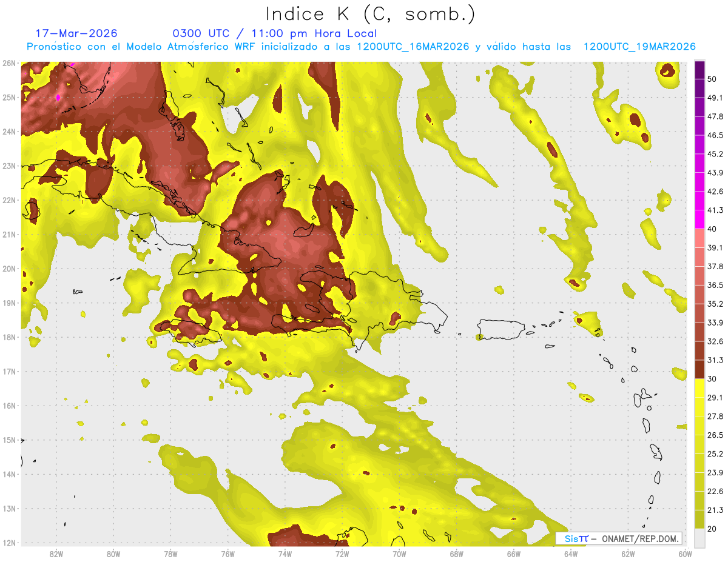Click the "25N" latitude label
Viewport: 728px width, 562px height.
pos(9,97)
